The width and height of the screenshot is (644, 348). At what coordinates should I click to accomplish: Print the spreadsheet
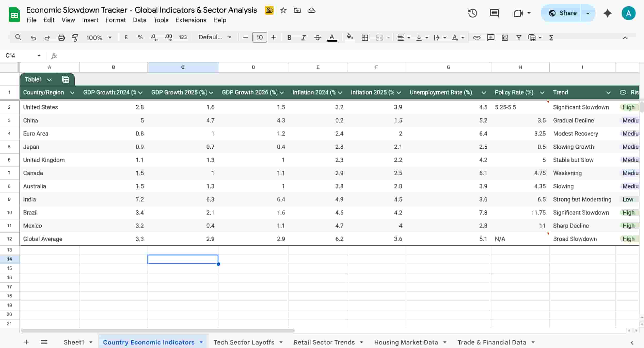[x=61, y=38]
